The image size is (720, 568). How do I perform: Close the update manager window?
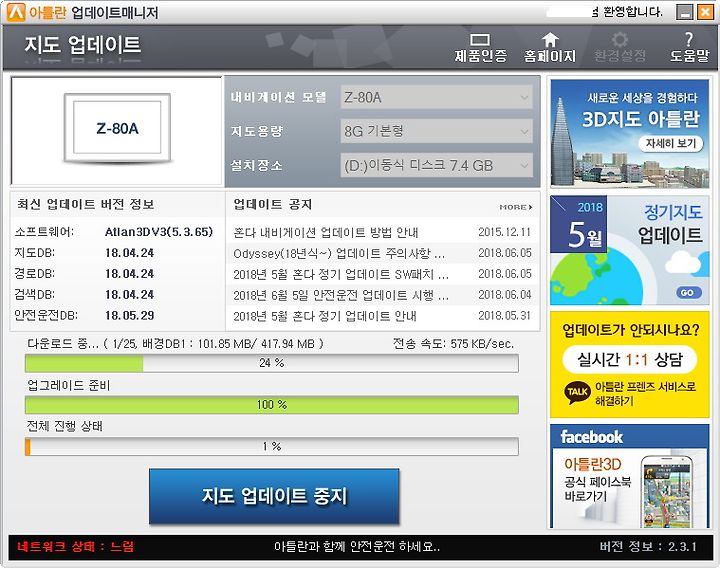(x=705, y=12)
